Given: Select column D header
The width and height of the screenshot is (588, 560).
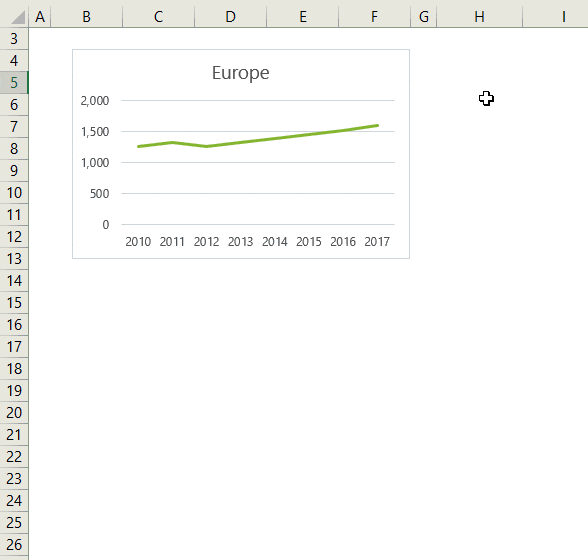Looking at the screenshot, I should pos(231,17).
